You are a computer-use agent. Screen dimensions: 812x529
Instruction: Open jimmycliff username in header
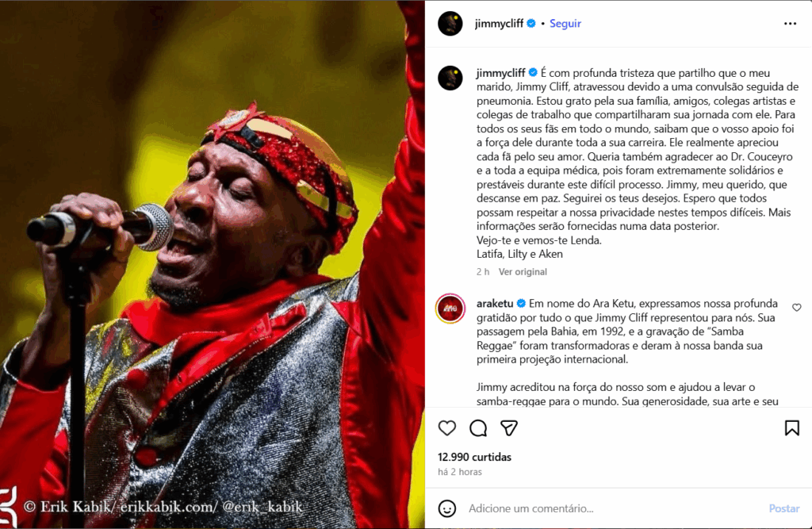(500, 24)
